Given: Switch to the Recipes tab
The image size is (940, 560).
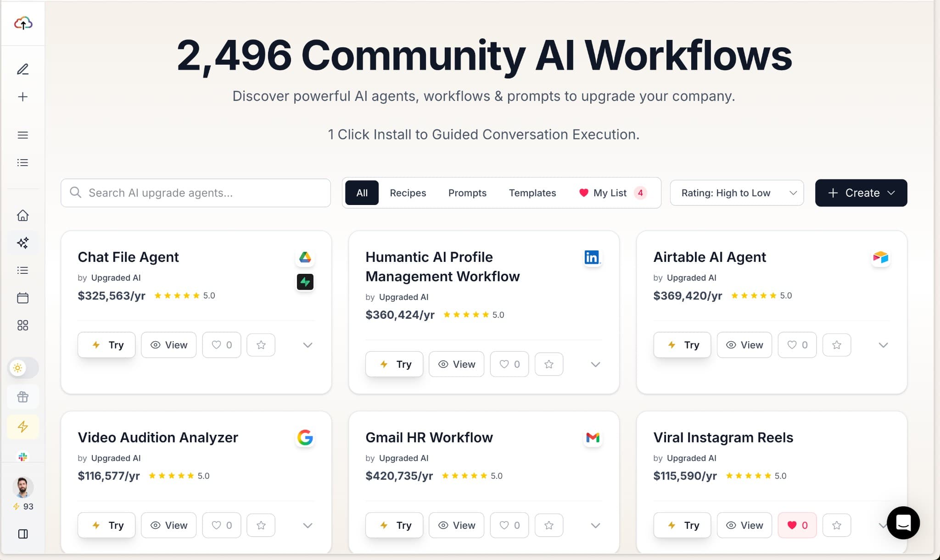Looking at the screenshot, I should point(408,193).
